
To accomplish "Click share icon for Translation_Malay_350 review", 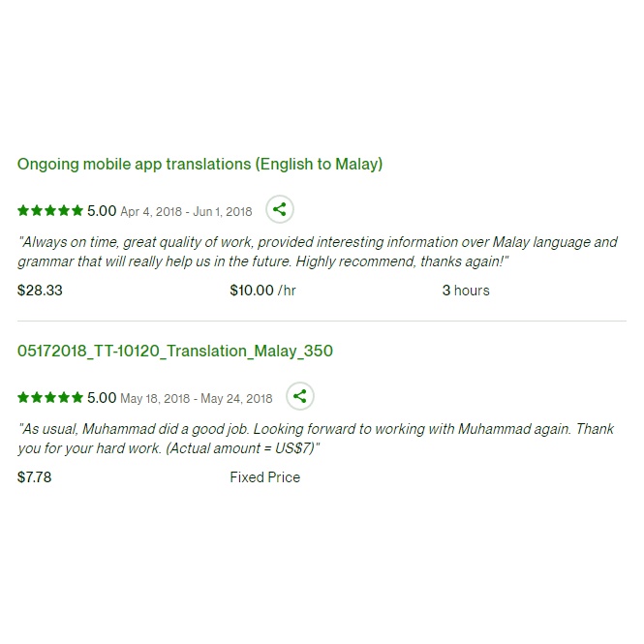I will pos(300,396).
